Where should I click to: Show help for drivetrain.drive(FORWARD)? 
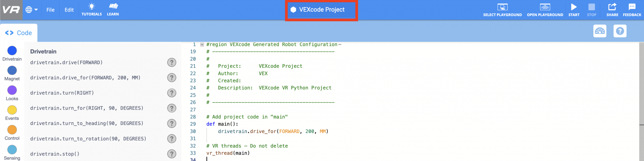172,62
